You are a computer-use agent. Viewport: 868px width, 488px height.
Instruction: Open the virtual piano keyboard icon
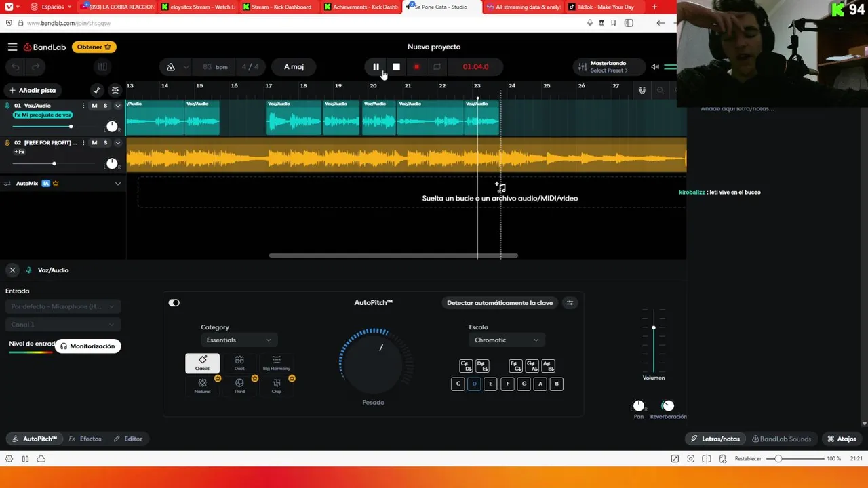click(x=102, y=66)
